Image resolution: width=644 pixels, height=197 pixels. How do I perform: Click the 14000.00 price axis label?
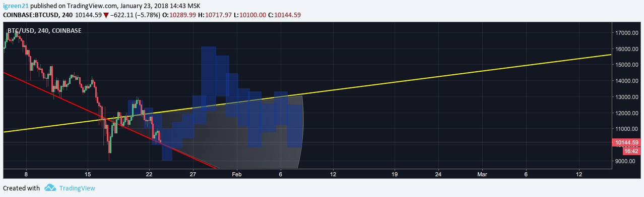(x=626, y=81)
